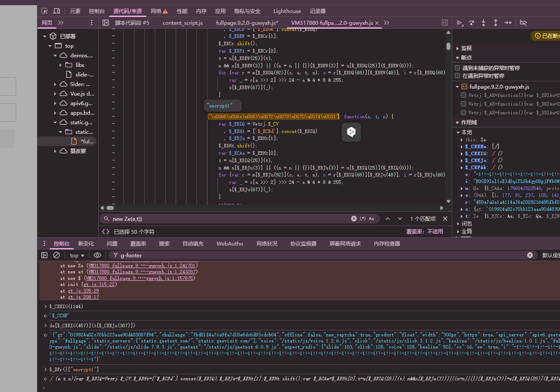Step into next function call
This screenshot has height=392, width=560.
pyautogui.click(x=483, y=23)
